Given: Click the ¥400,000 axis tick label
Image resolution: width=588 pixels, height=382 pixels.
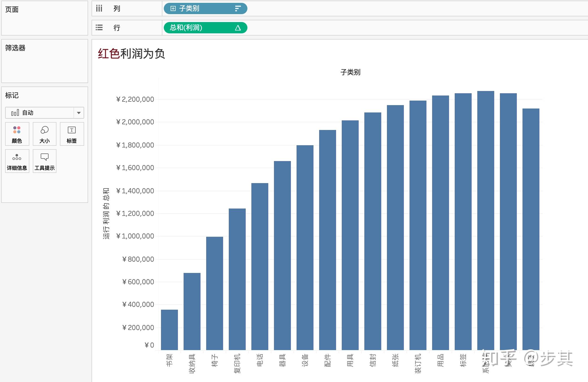Looking at the screenshot, I should [x=138, y=304].
